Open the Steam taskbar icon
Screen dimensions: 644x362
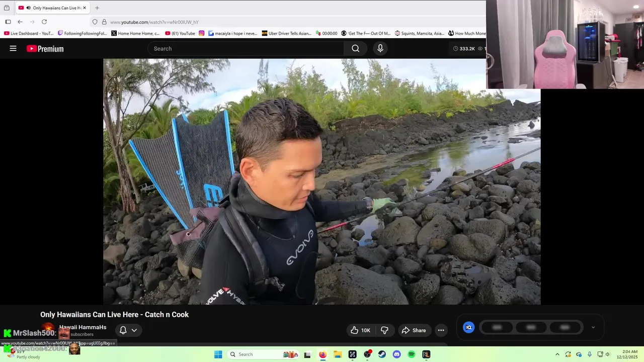click(x=382, y=354)
